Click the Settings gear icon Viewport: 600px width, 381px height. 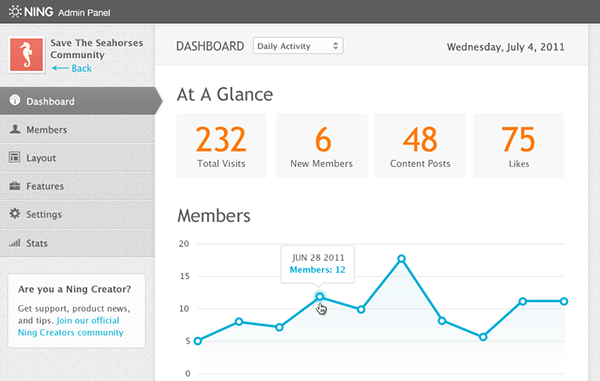15,213
